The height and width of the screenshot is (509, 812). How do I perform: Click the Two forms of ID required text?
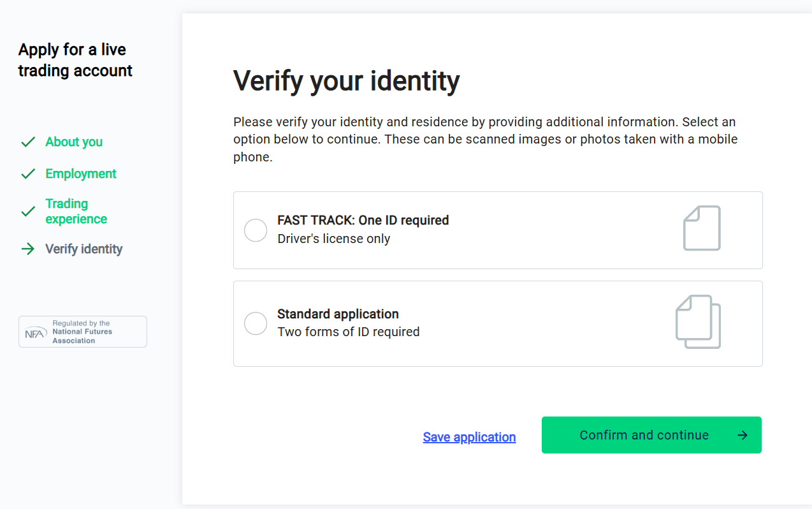pyautogui.click(x=349, y=332)
